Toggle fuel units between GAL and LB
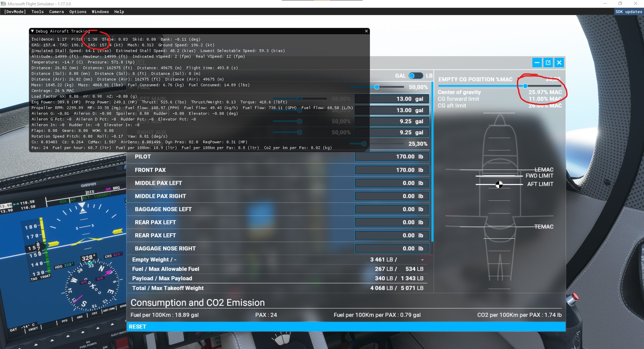 point(416,76)
